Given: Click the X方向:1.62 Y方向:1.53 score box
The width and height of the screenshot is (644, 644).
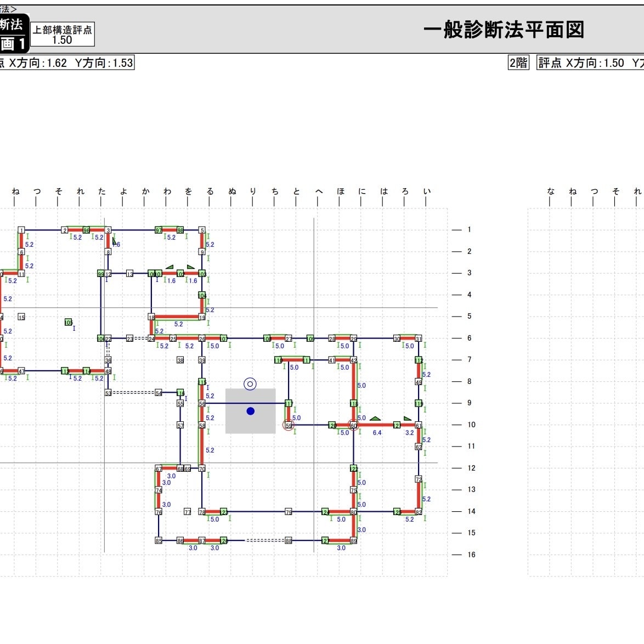Looking at the screenshot, I should coord(67,63).
